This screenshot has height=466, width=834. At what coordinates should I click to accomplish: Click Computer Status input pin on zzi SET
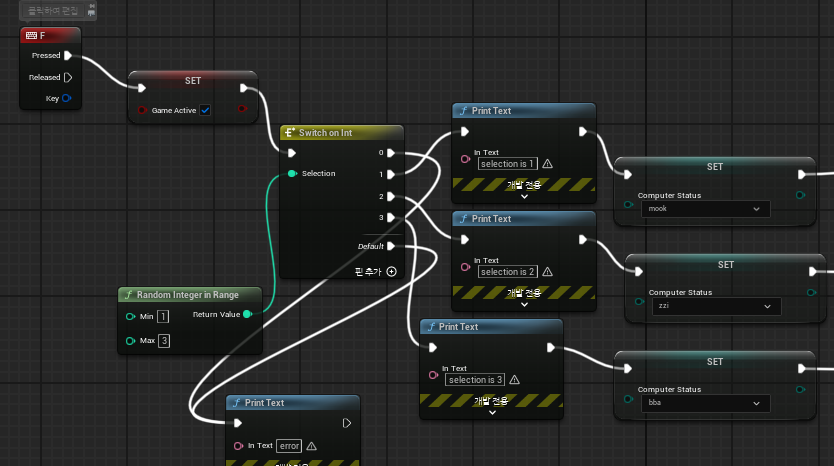point(639,302)
